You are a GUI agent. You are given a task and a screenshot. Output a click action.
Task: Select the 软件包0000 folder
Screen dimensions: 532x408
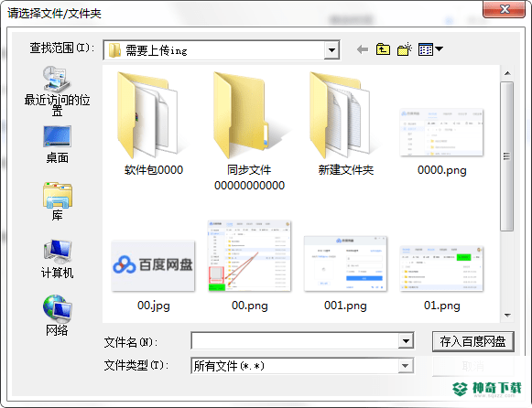[153, 123]
